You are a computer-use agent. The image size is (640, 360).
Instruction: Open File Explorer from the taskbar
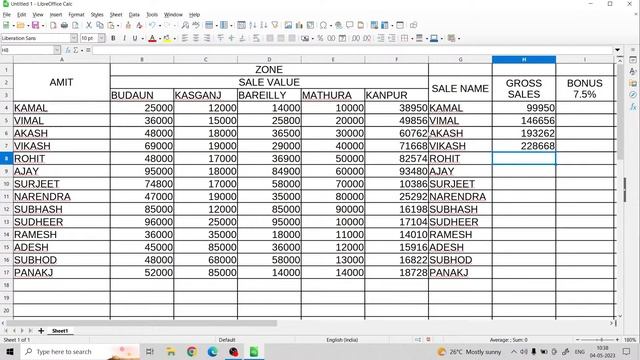pos(171,351)
